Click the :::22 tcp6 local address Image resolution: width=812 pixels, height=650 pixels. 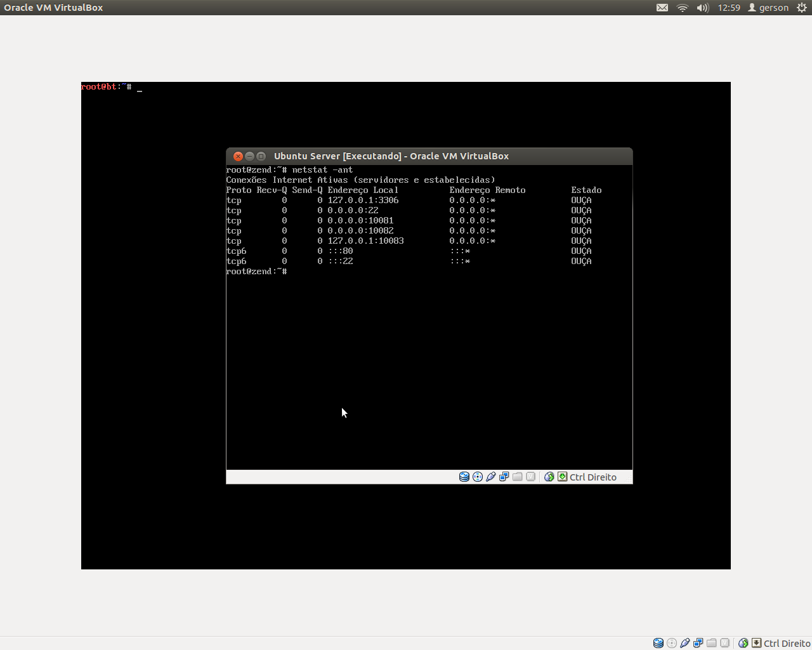340,262
